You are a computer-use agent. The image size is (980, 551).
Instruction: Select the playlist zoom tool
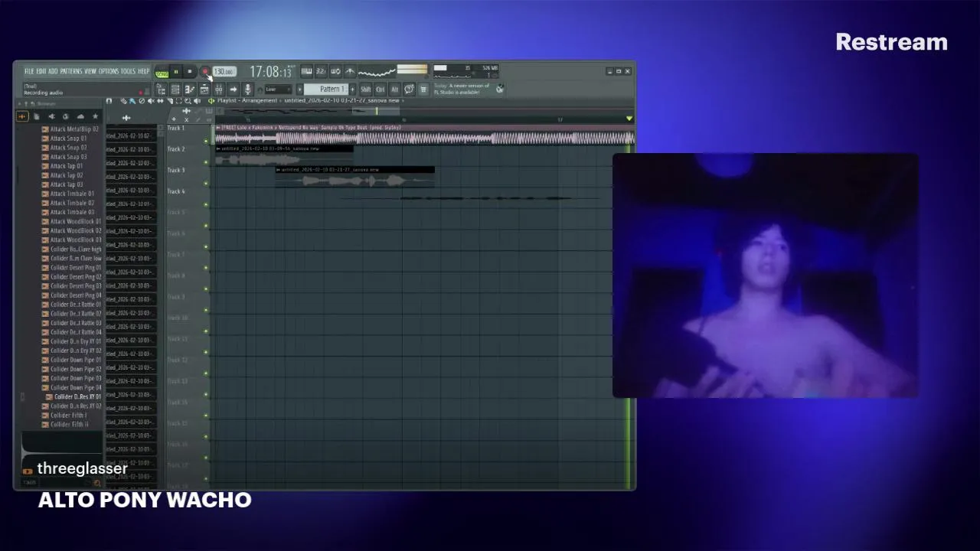[x=188, y=101]
